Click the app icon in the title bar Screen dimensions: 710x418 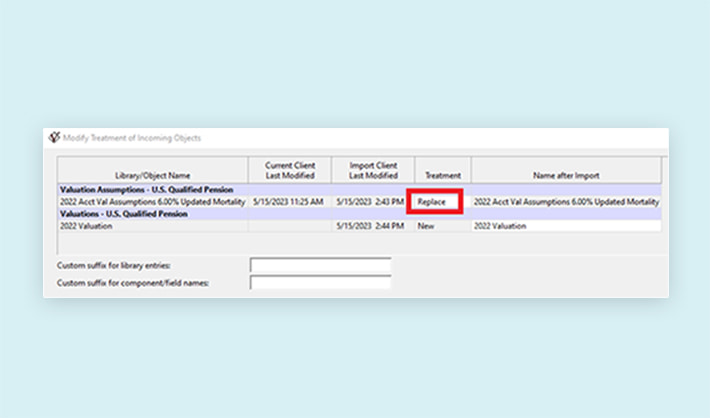point(54,137)
